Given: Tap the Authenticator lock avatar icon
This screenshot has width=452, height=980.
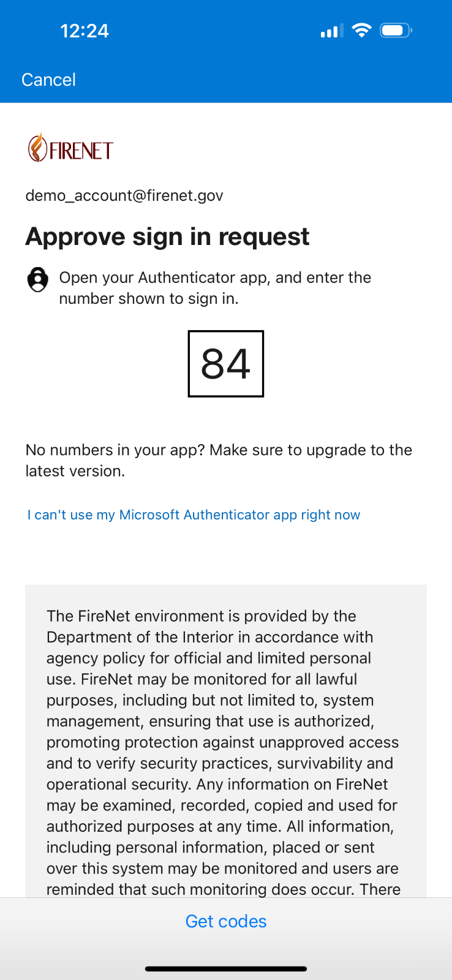Looking at the screenshot, I should tap(38, 279).
